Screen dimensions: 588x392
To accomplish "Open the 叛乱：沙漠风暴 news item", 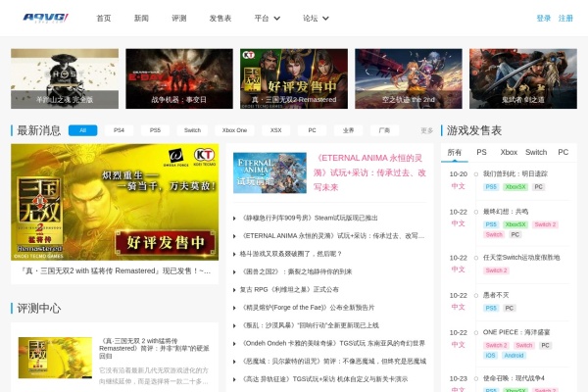I will point(310,325).
